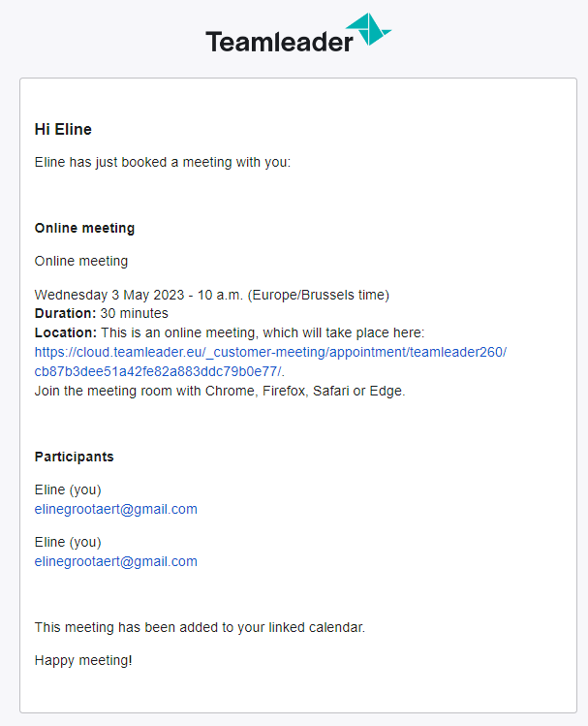Click the 'added to your linked calendar' sentence
588x726 pixels.
(x=200, y=627)
